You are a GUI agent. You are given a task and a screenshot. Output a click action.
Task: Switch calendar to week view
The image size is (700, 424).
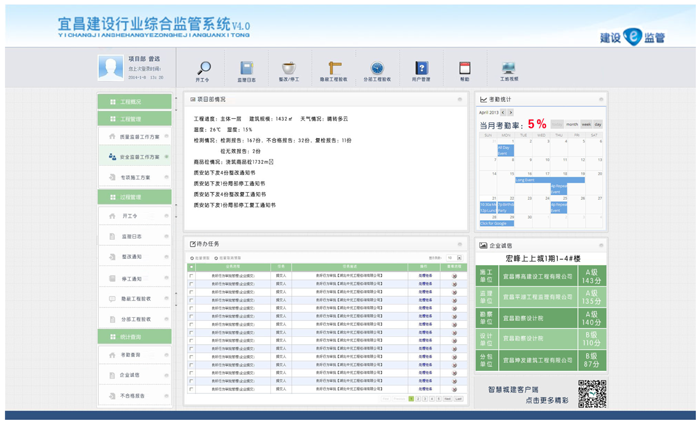[586, 125]
